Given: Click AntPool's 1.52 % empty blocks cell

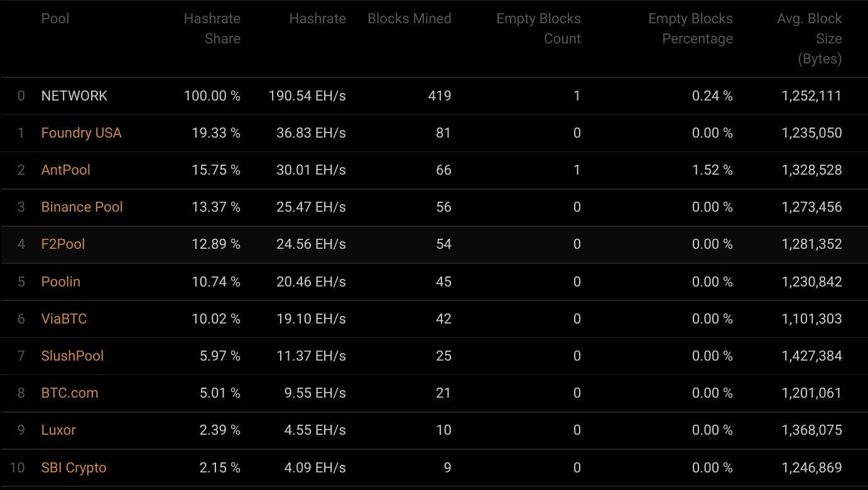Looking at the screenshot, I should pos(712,170).
